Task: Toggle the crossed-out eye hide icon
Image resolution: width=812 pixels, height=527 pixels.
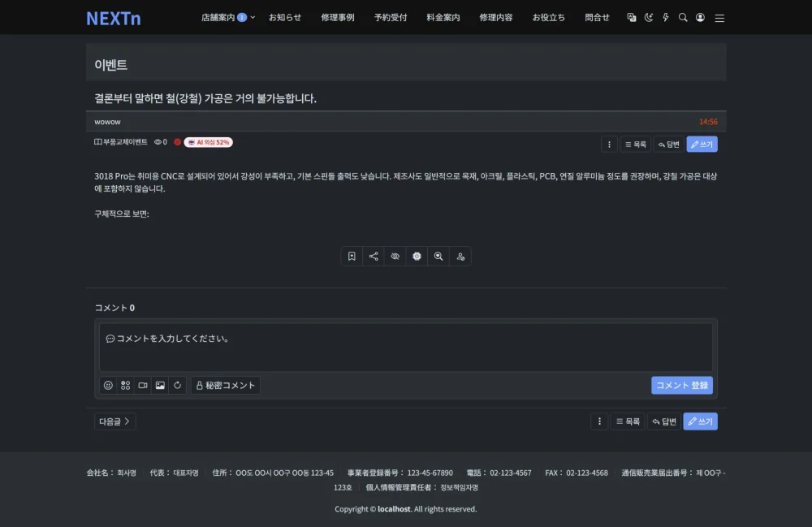Action: click(x=395, y=257)
